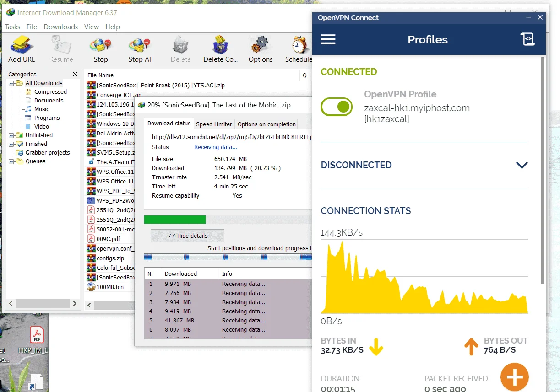The width and height of the screenshot is (560, 392).
Task: Open the Tasks menu
Action: click(13, 27)
